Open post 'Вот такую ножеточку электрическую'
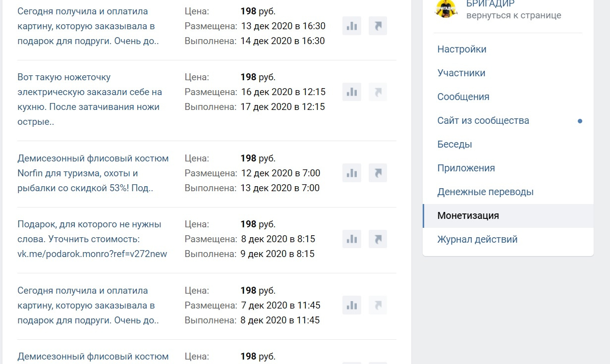This screenshot has width=610, height=364. [90, 100]
